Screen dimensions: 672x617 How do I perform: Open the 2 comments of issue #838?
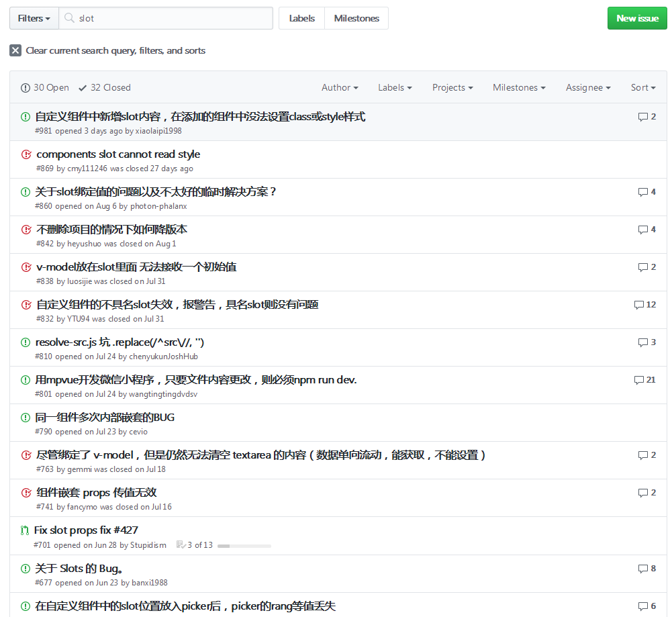click(646, 267)
